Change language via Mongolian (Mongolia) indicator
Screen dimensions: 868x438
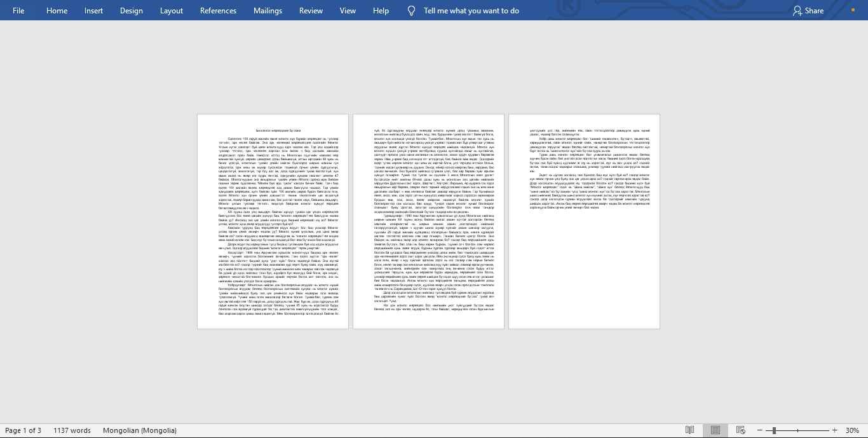tap(139, 430)
